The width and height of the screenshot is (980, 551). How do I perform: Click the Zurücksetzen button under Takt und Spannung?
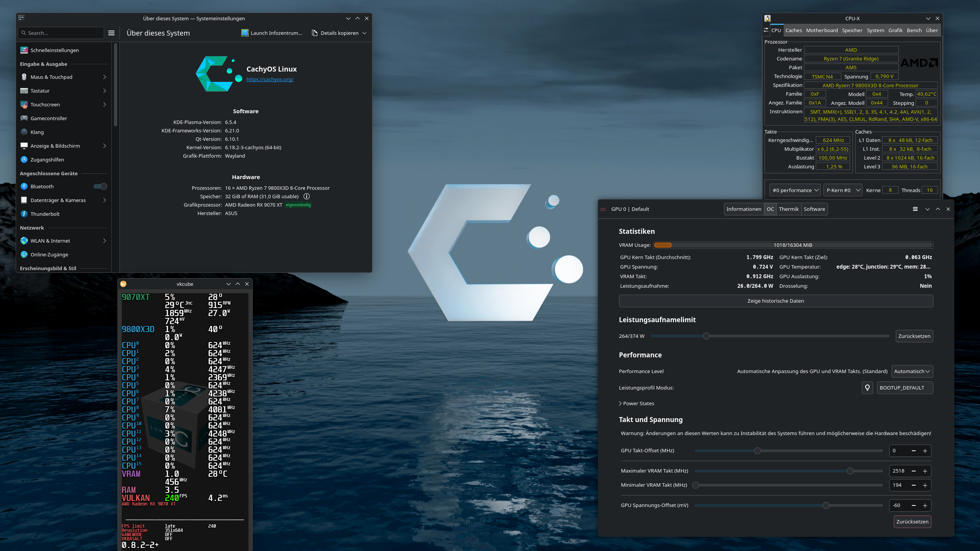click(x=912, y=522)
